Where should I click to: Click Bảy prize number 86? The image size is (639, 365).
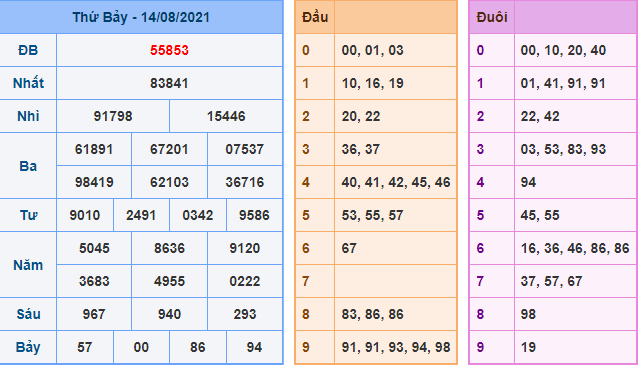click(198, 347)
